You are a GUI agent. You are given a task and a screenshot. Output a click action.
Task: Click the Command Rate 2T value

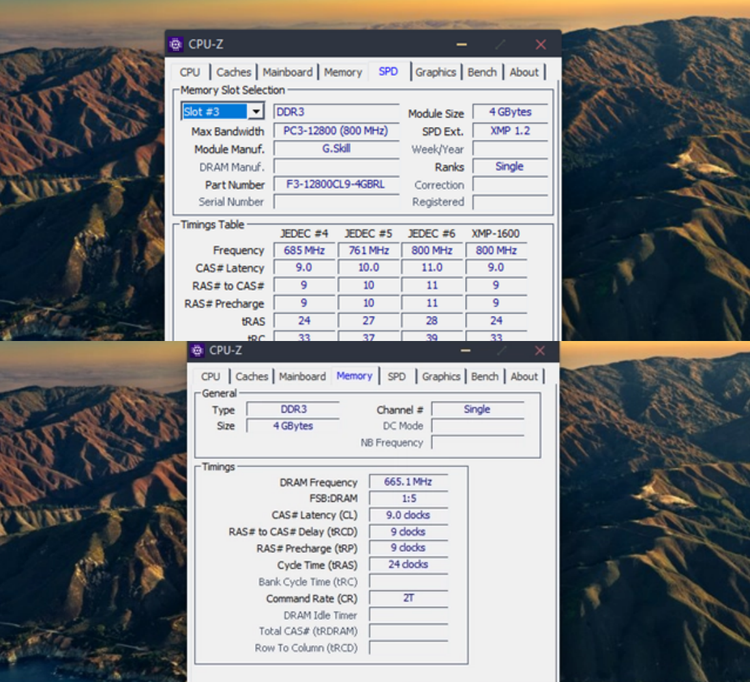click(408, 599)
